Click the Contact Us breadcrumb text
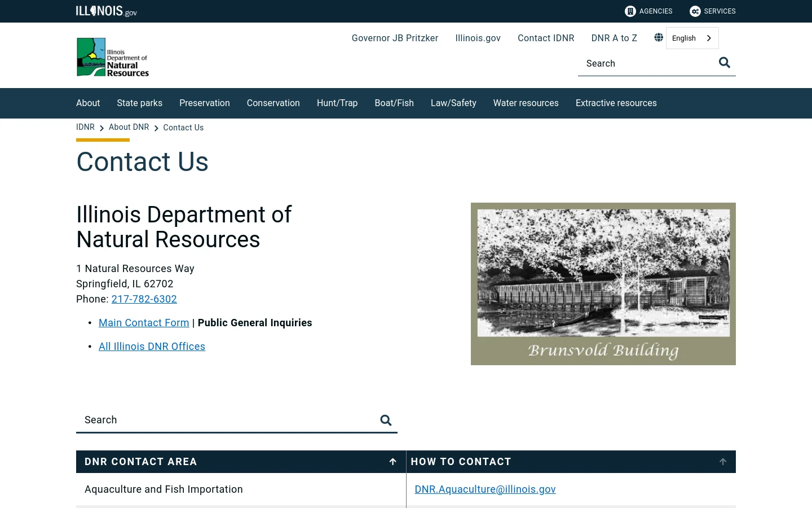812x508 pixels. 183,128
